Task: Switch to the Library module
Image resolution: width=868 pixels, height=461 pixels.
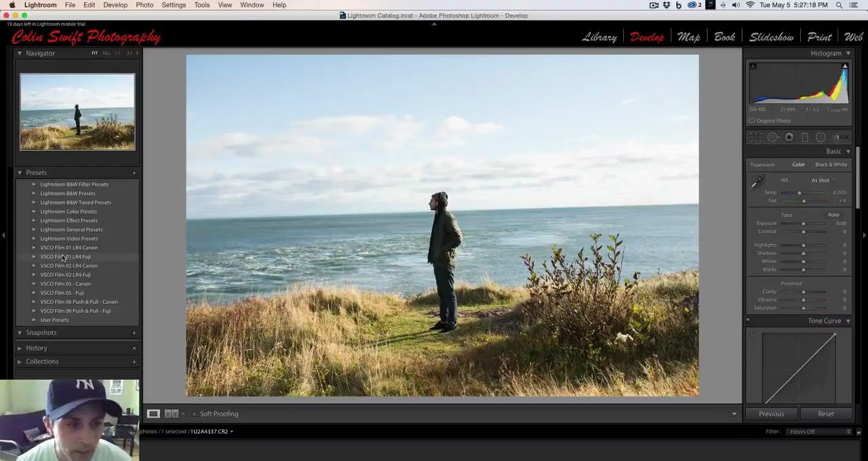Action: [x=599, y=37]
